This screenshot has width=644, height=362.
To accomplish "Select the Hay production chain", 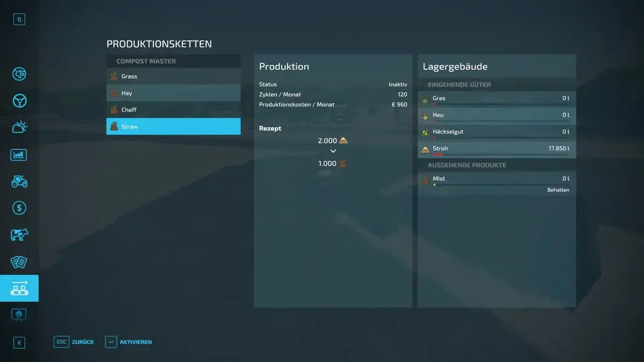I will 173,93.
